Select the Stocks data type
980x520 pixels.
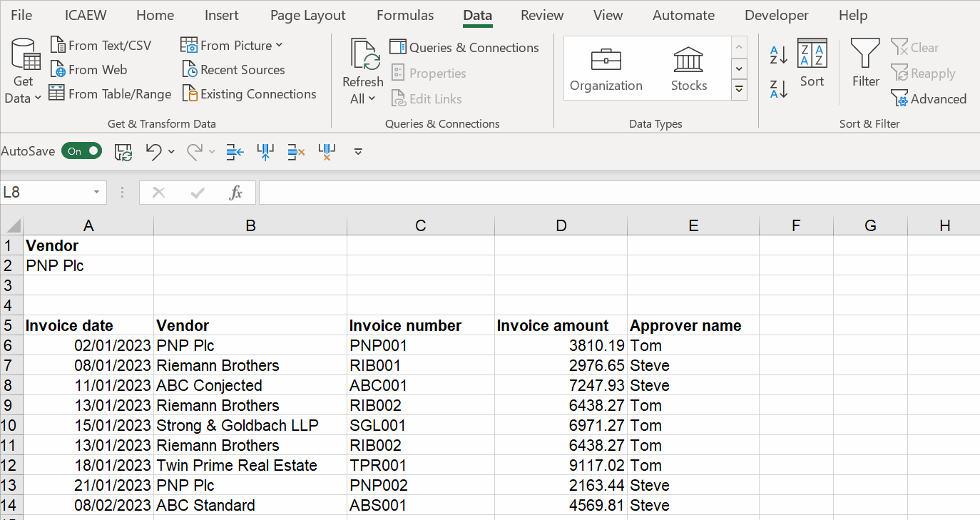click(x=688, y=69)
